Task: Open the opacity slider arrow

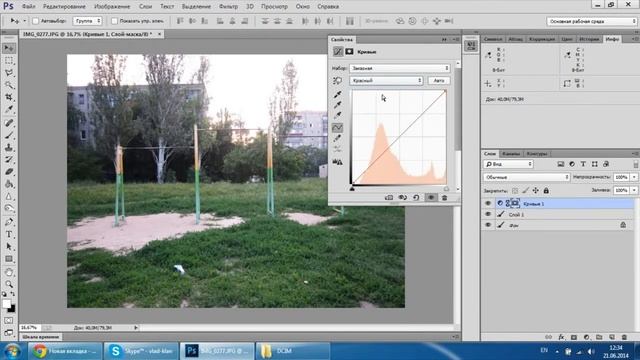Action: pos(634,177)
